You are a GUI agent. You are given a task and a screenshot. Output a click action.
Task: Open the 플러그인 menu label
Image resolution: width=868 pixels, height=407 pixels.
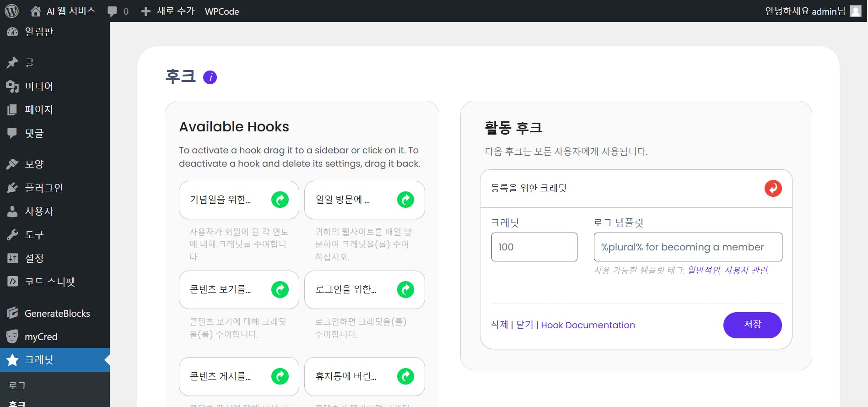pyautogui.click(x=44, y=188)
